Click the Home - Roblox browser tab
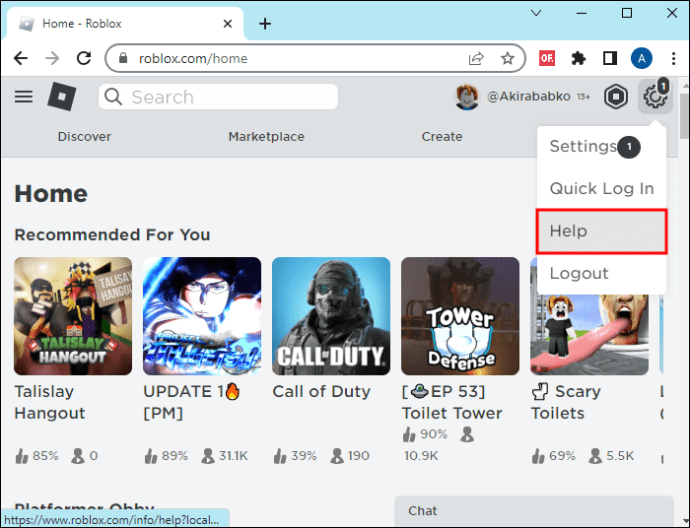The height and width of the screenshot is (528, 690). [123, 24]
